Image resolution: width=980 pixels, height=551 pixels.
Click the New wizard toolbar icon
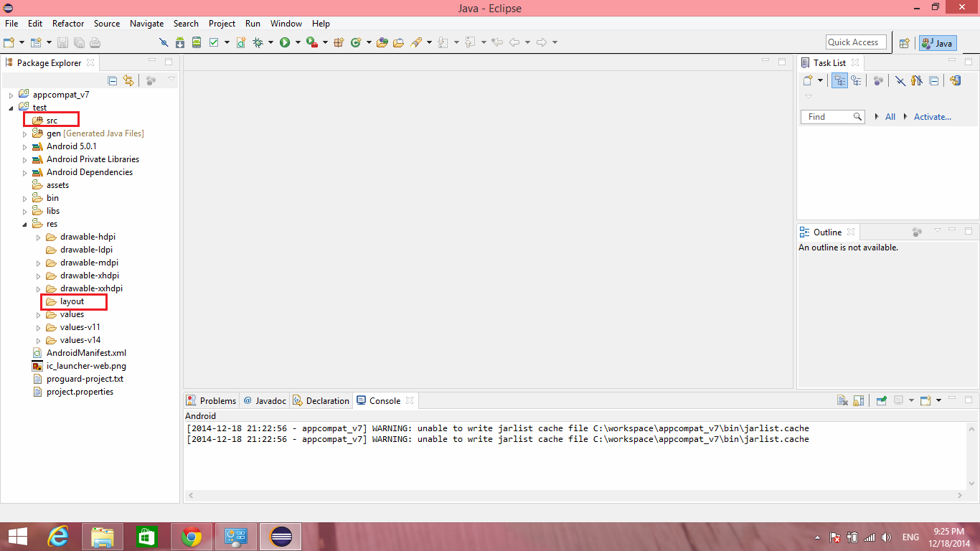point(9,42)
